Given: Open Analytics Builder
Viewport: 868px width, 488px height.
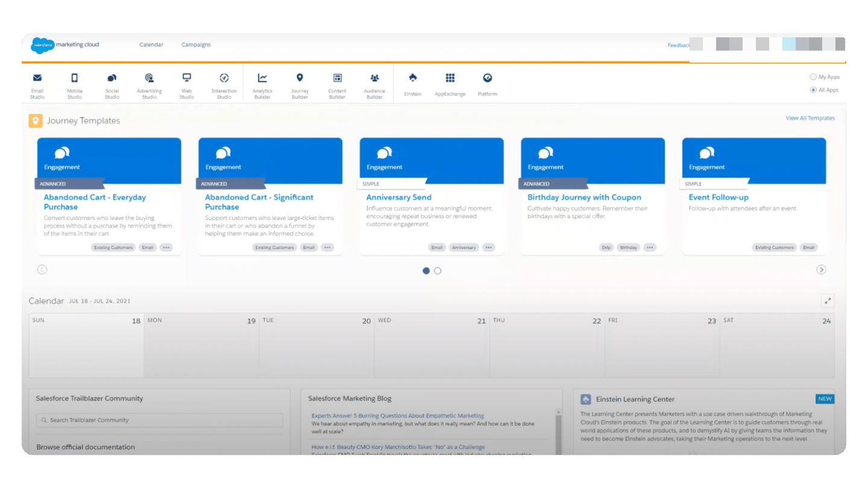Looking at the screenshot, I should 262,86.
